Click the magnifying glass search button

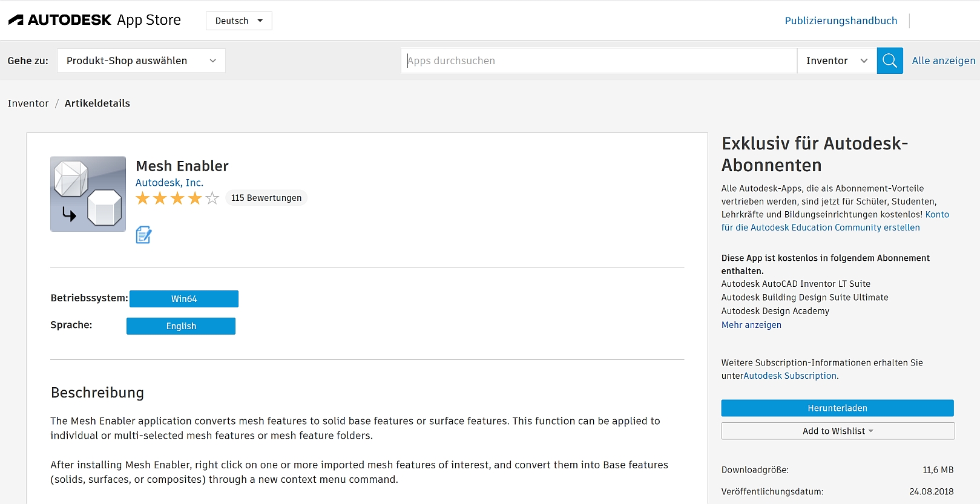pos(890,61)
